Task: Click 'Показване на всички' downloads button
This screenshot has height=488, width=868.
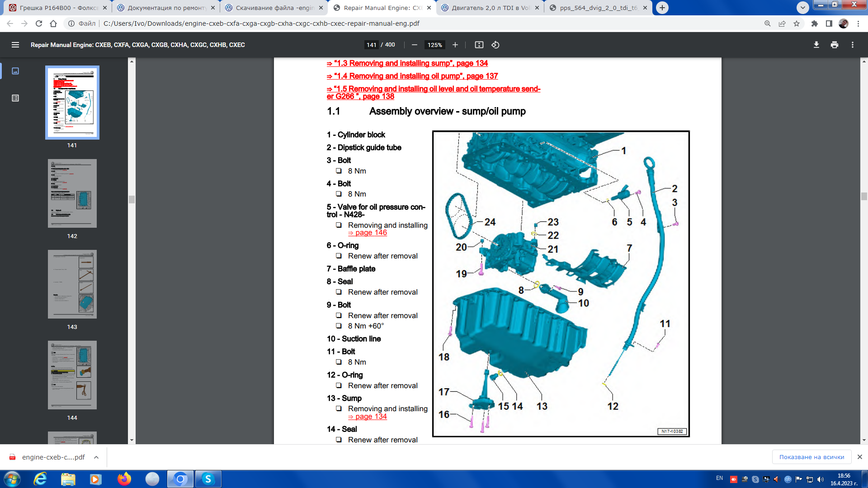Action: click(x=811, y=457)
